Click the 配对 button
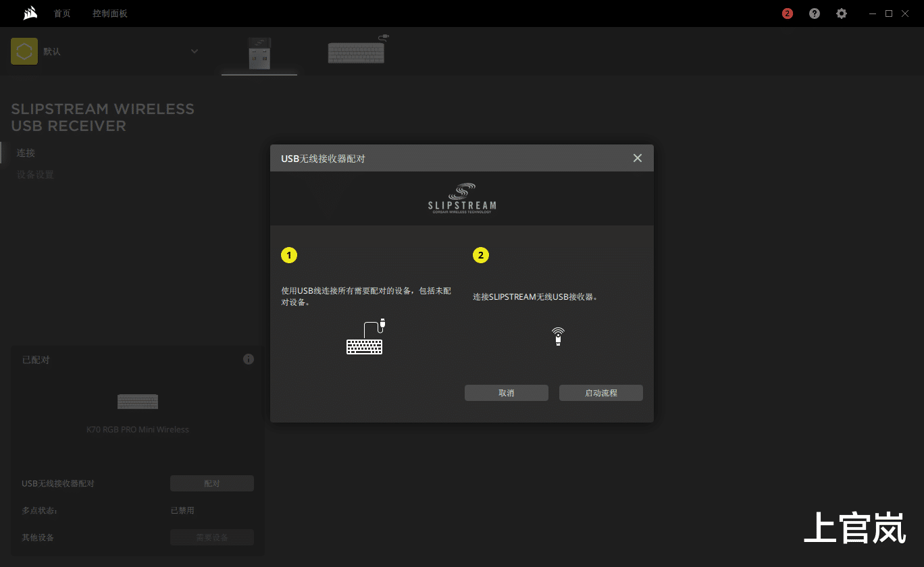Viewport: 924px width, 567px height. pos(212,483)
